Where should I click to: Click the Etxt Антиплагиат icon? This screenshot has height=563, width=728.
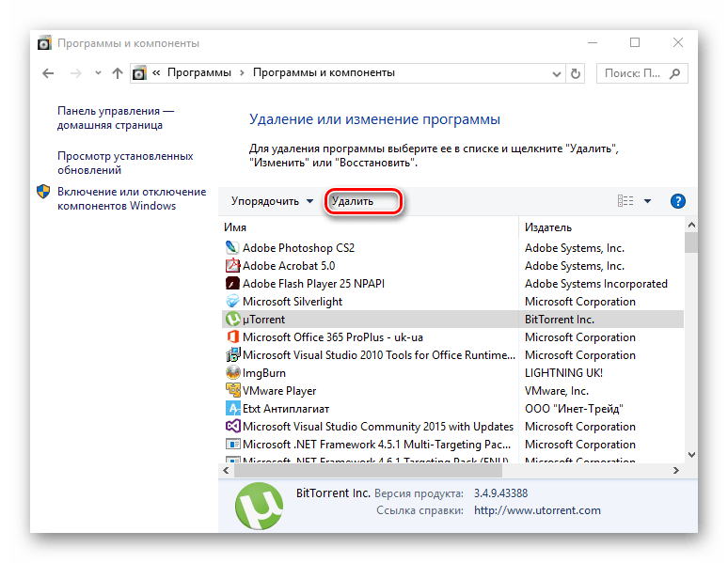232,409
